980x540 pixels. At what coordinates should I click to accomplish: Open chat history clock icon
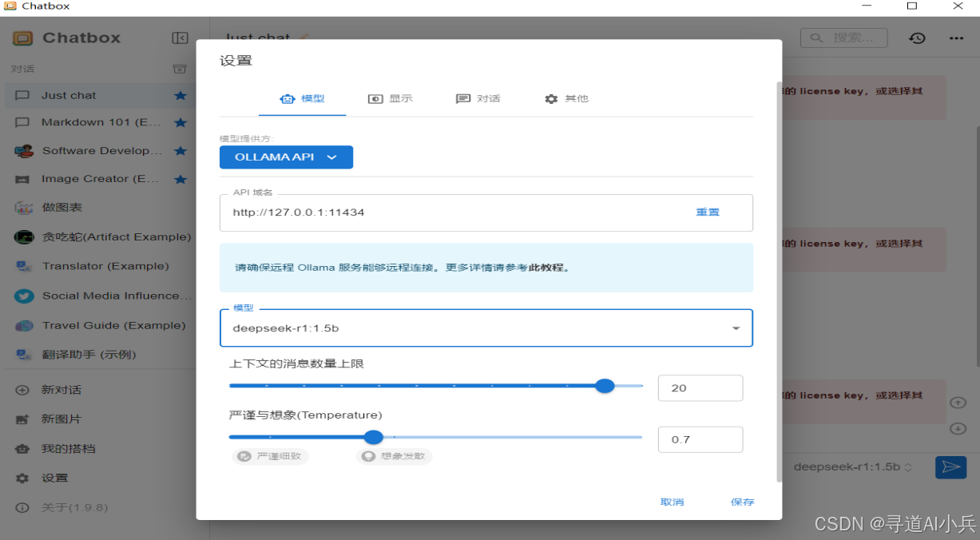(x=917, y=38)
